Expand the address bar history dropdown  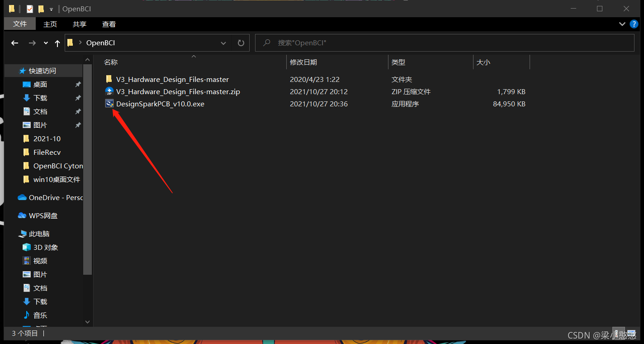click(x=223, y=43)
